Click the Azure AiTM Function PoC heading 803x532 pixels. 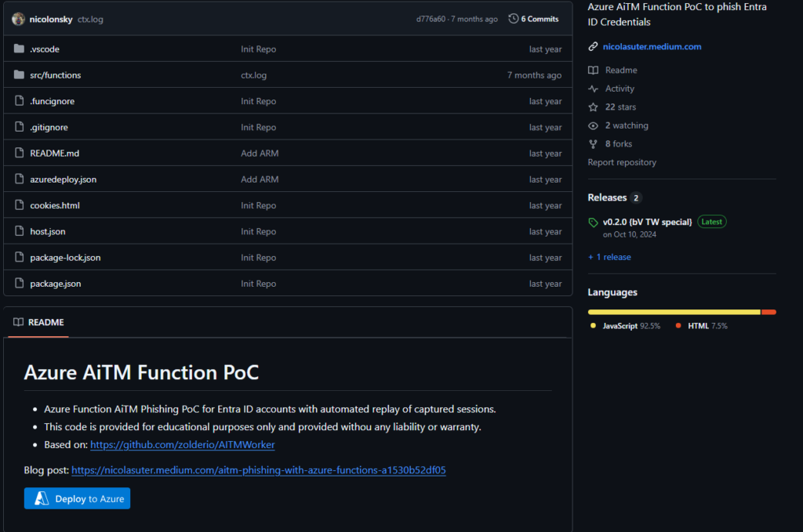141,372
